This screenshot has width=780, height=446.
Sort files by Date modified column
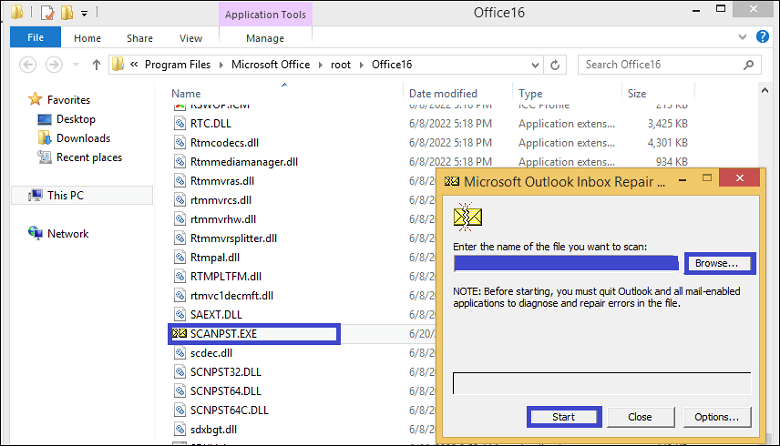coord(443,93)
